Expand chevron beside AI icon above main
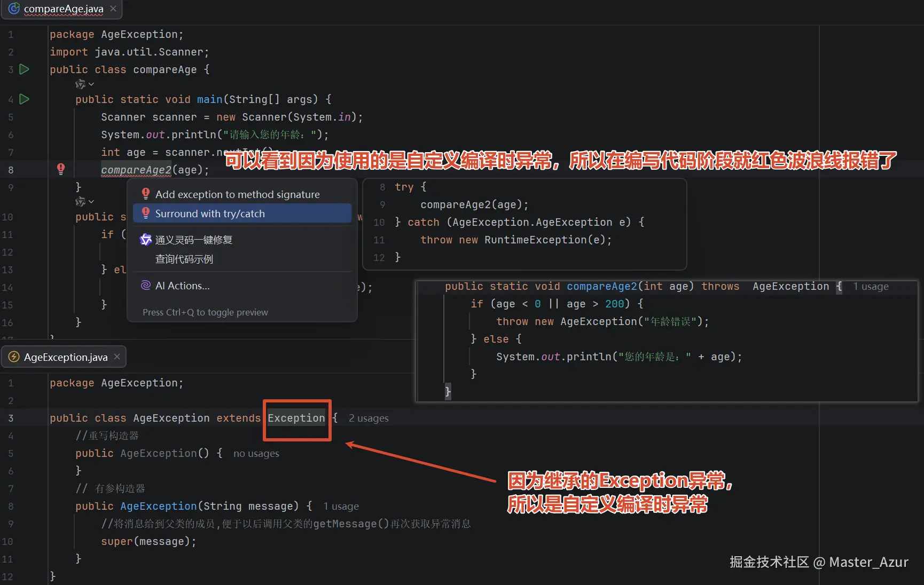924x585 pixels. (x=91, y=84)
